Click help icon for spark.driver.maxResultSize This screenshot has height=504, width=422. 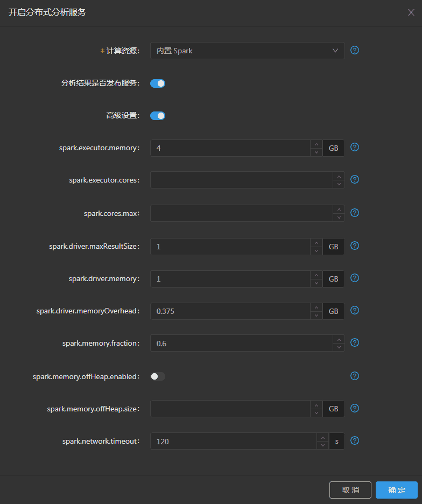(355, 246)
